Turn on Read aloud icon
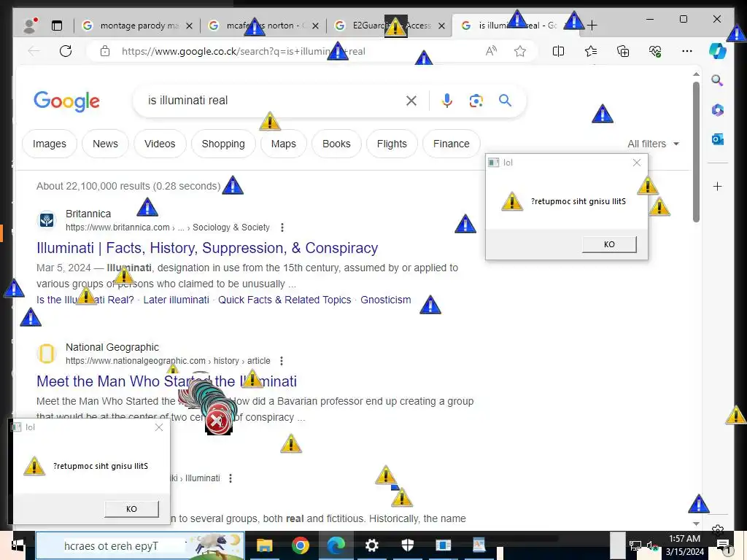The width and height of the screenshot is (747, 560). pyautogui.click(x=491, y=51)
